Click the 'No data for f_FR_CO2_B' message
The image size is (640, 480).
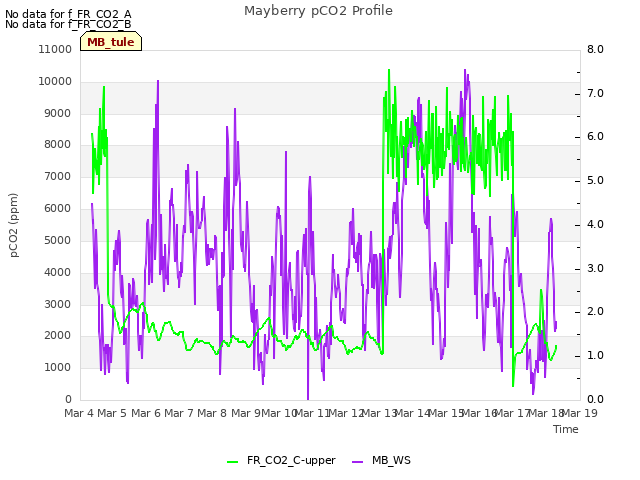pos(68,24)
